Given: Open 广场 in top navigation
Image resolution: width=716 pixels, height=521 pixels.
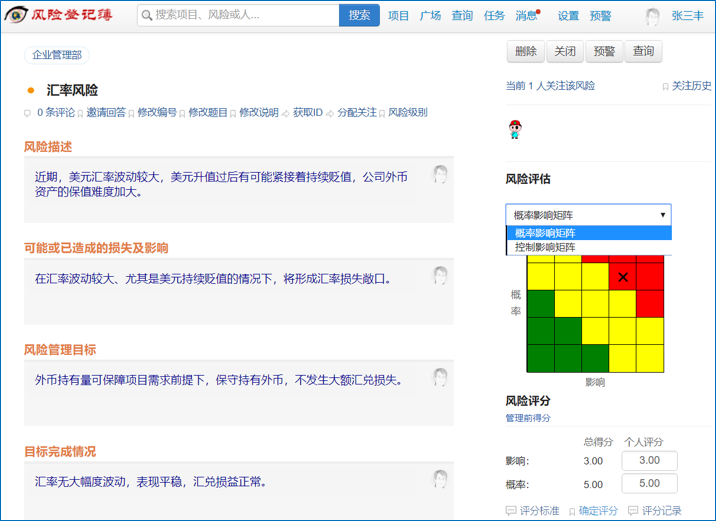Looking at the screenshot, I should pos(430,16).
